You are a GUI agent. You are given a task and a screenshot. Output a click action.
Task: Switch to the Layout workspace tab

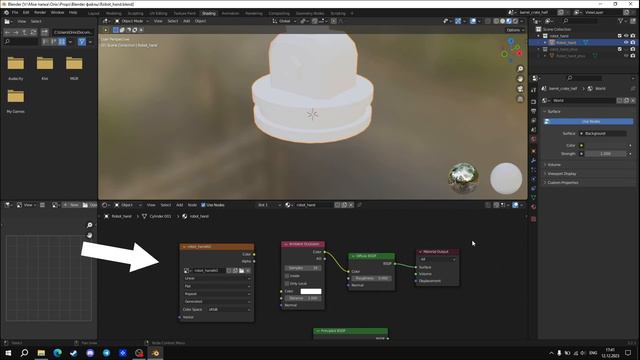point(93,13)
